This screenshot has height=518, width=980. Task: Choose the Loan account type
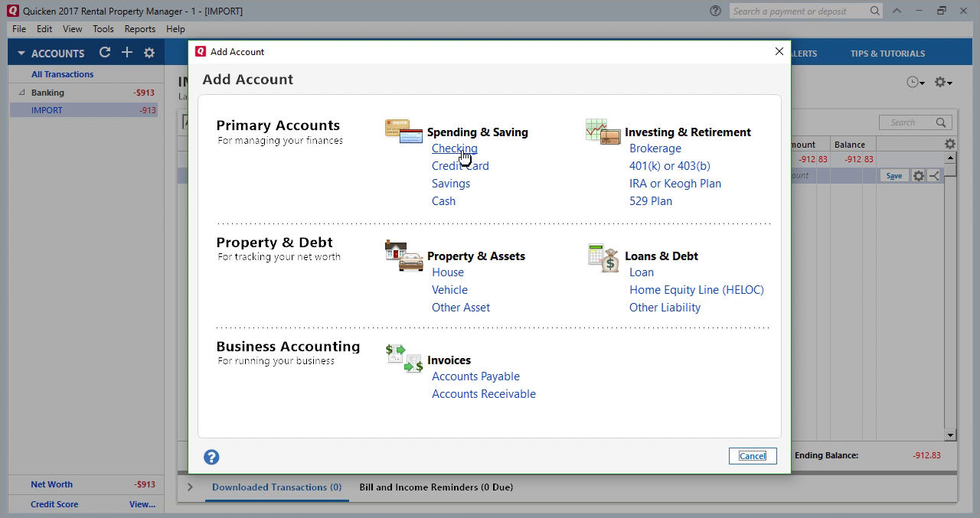pyautogui.click(x=642, y=272)
